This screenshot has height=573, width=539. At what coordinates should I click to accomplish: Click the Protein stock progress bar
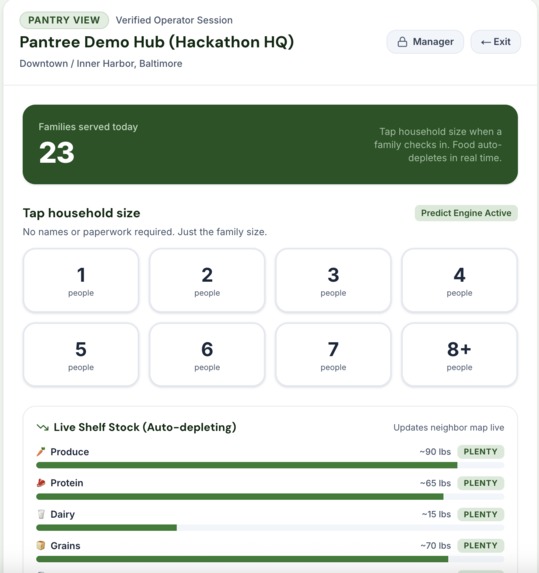[270, 497]
